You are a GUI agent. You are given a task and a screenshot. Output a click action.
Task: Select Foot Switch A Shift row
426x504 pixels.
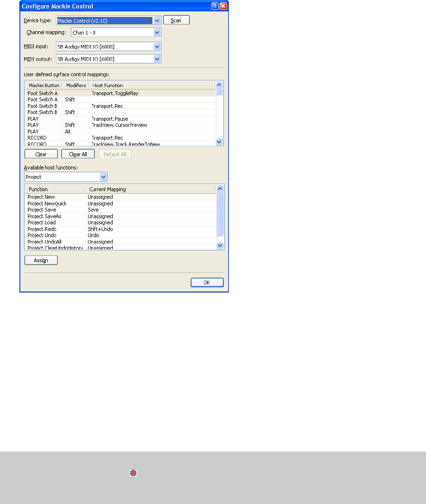pos(120,100)
